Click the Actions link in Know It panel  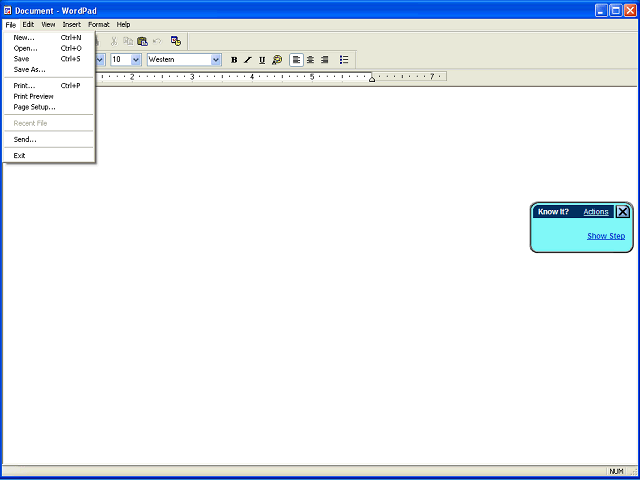(596, 211)
